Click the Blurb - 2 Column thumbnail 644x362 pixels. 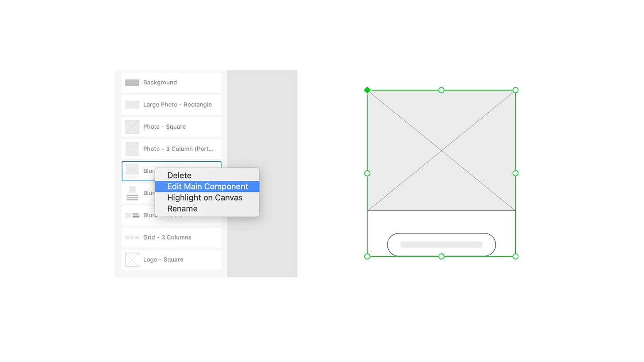point(132,215)
